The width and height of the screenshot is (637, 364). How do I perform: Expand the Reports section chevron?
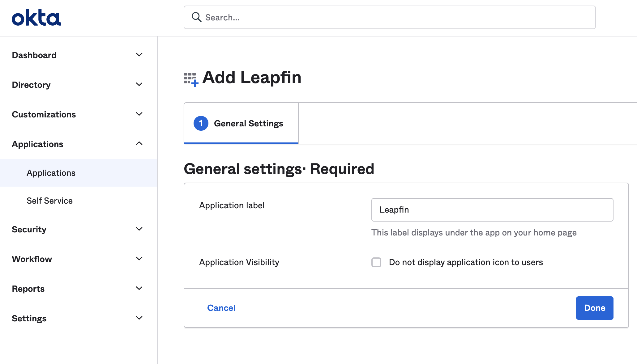pos(139,288)
